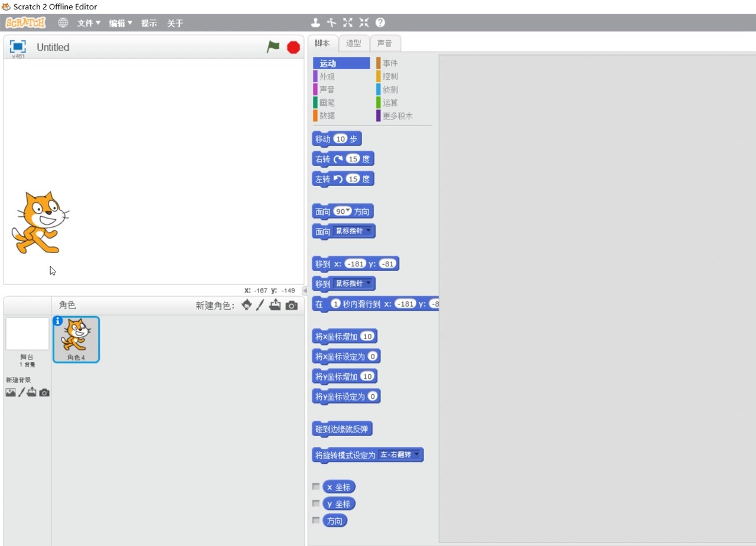The image size is (756, 546).
Task: Select the 运动 block category
Action: click(x=341, y=63)
